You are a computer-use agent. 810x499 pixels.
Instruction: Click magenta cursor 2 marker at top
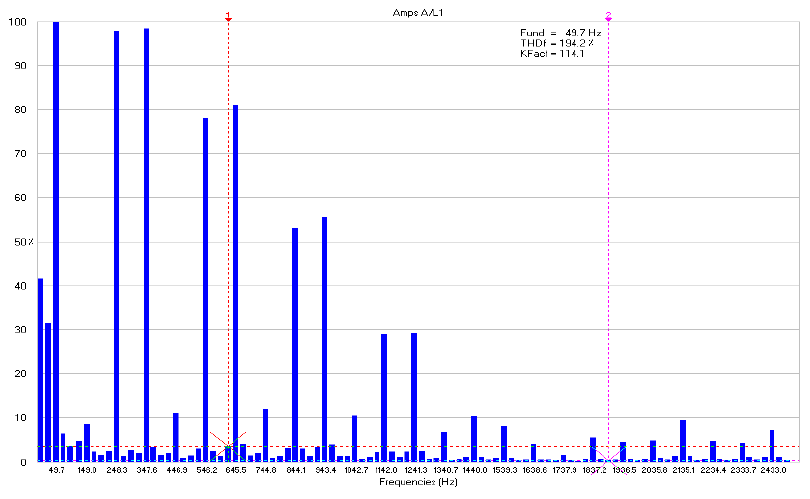coord(608,17)
